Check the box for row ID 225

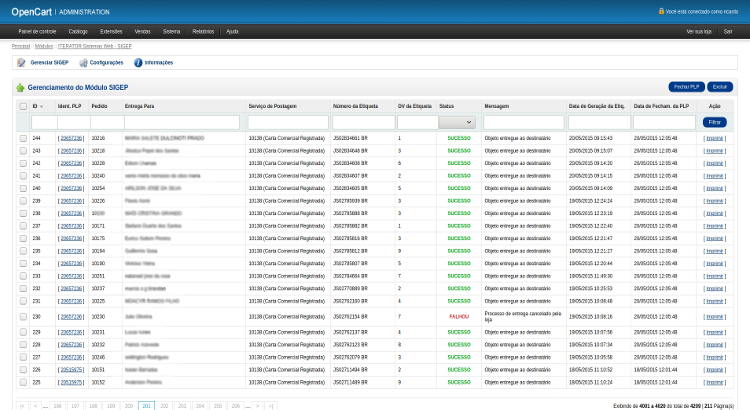[23, 382]
